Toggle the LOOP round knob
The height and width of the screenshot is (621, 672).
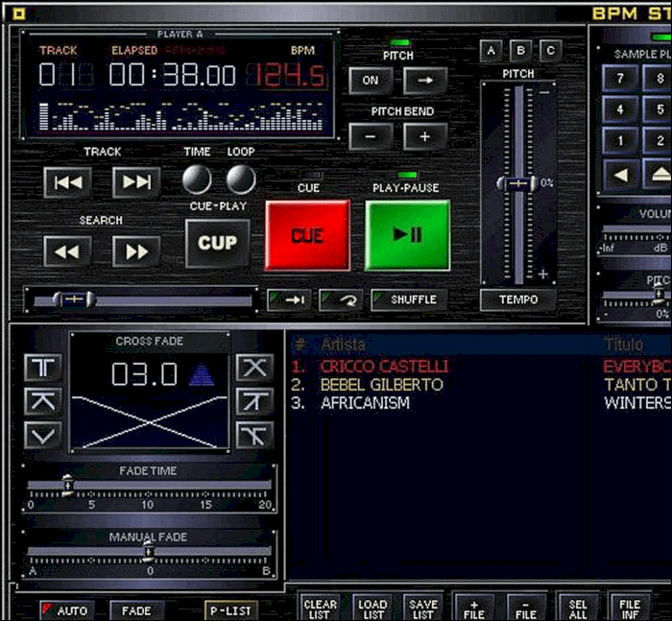click(x=240, y=179)
